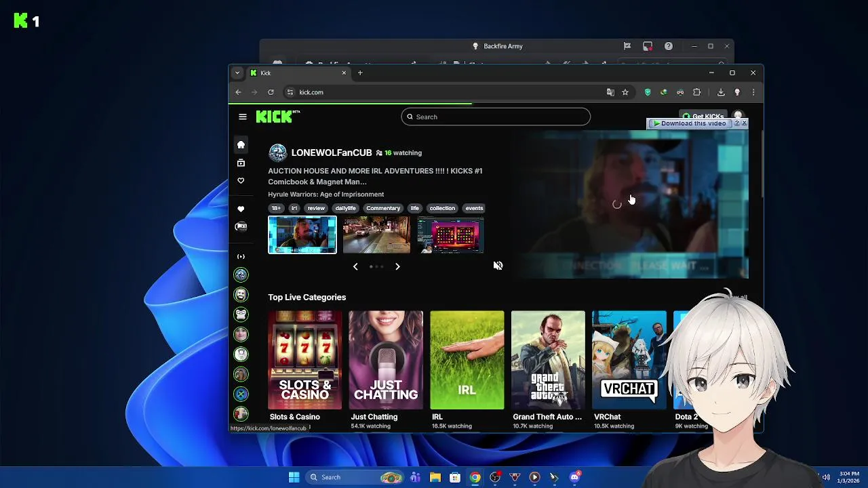
Task: Click the filled white heart sidebar icon
Action: [241, 209]
